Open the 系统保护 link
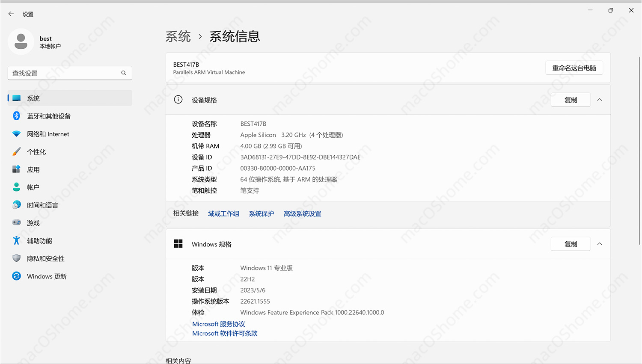 (262, 213)
